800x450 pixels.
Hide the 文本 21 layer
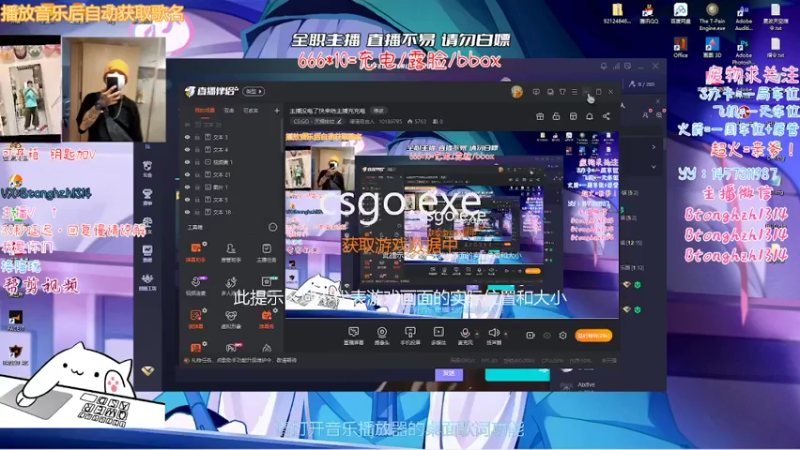pyautogui.click(x=187, y=174)
